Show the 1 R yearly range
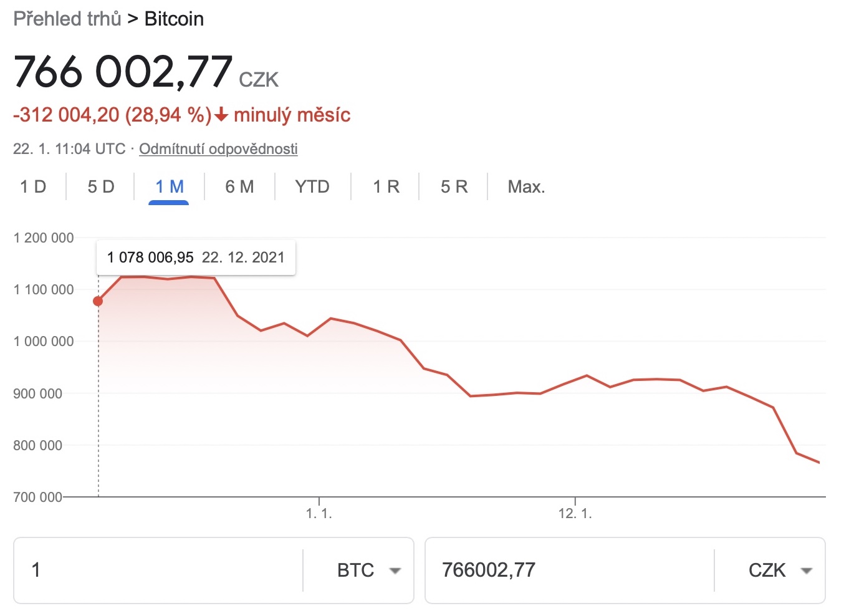 tap(386, 186)
